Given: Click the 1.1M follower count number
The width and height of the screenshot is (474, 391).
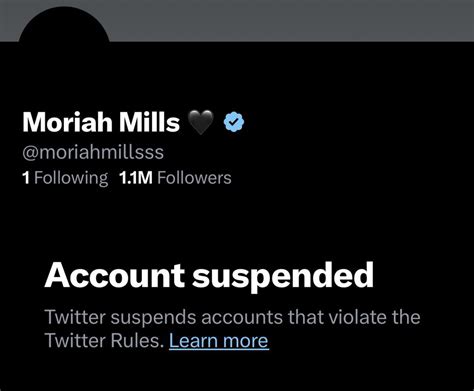Looking at the screenshot, I should (136, 178).
